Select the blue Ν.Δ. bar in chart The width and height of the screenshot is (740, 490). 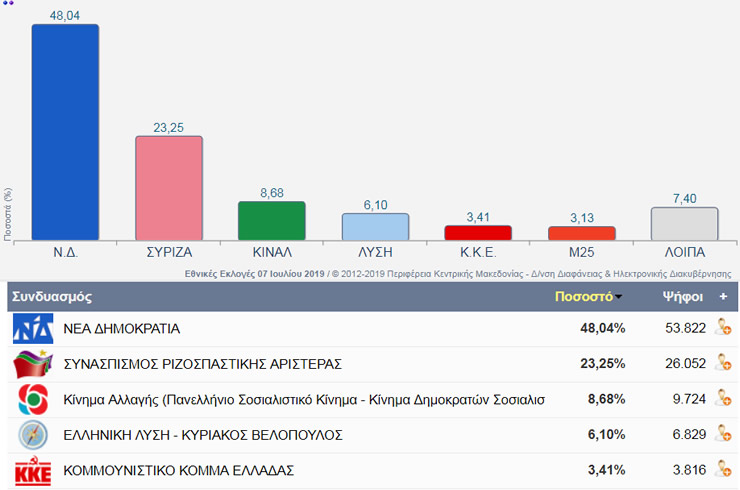click(x=65, y=132)
